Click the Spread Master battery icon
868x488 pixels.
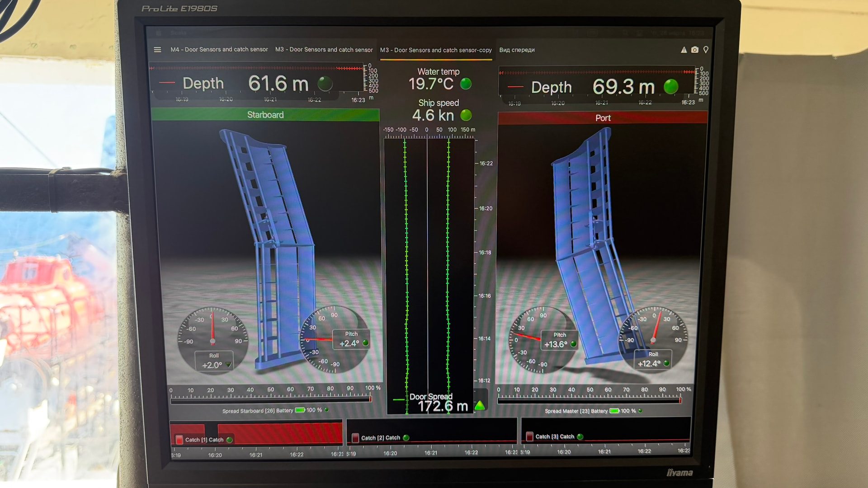[x=614, y=411]
